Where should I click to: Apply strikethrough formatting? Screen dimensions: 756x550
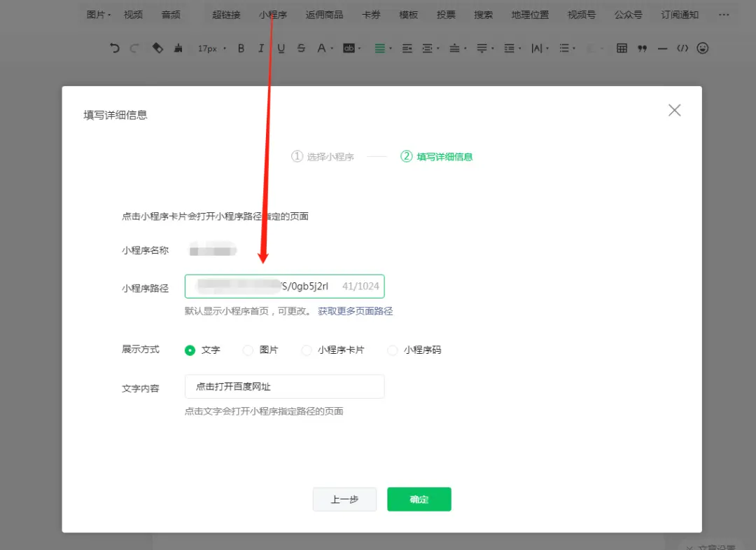pos(301,48)
